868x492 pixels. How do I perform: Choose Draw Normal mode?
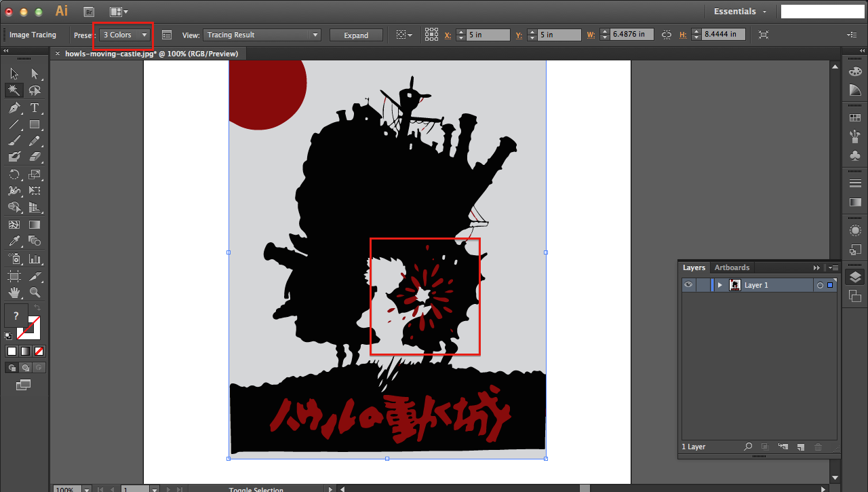coord(11,367)
